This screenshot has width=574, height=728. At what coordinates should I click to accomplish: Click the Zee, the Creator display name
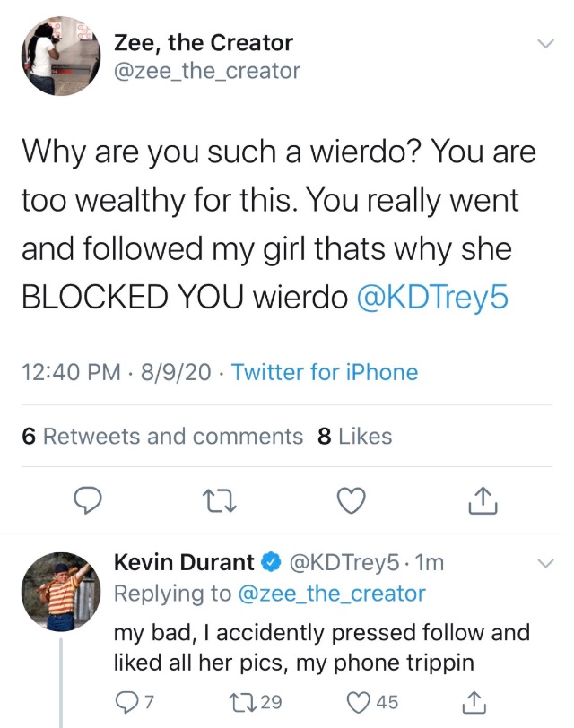203,42
